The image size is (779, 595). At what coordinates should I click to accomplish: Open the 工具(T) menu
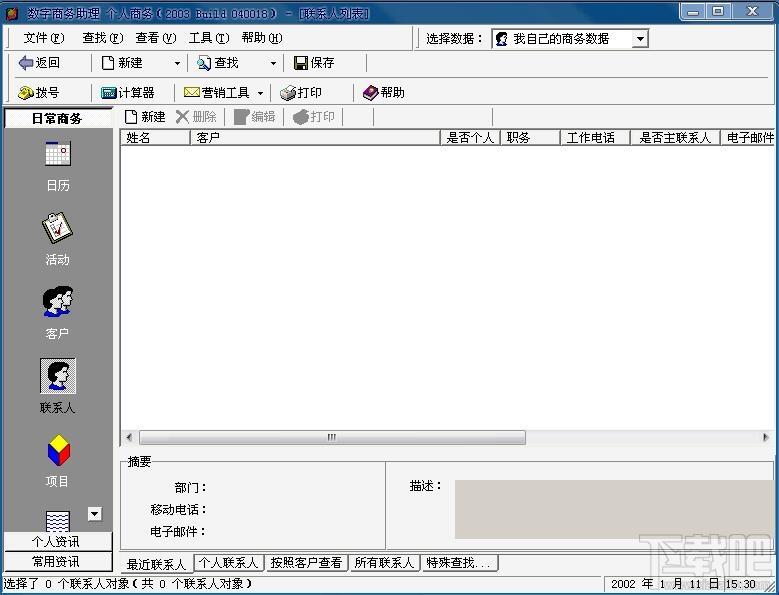coord(209,38)
